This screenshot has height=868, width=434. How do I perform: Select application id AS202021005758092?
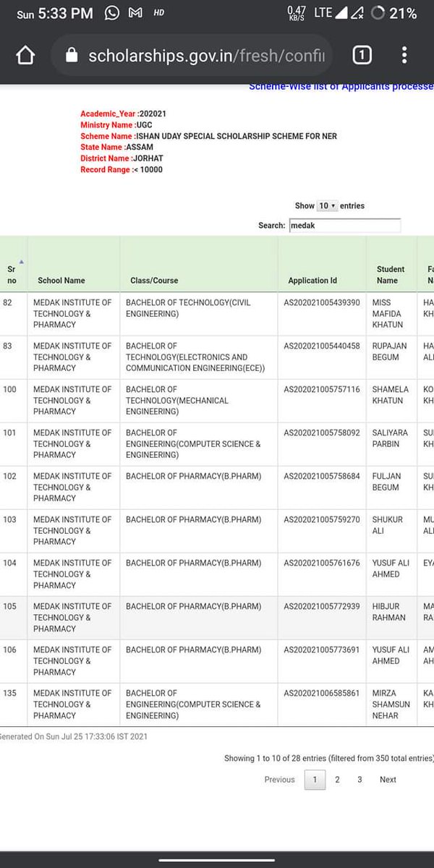[x=321, y=433]
